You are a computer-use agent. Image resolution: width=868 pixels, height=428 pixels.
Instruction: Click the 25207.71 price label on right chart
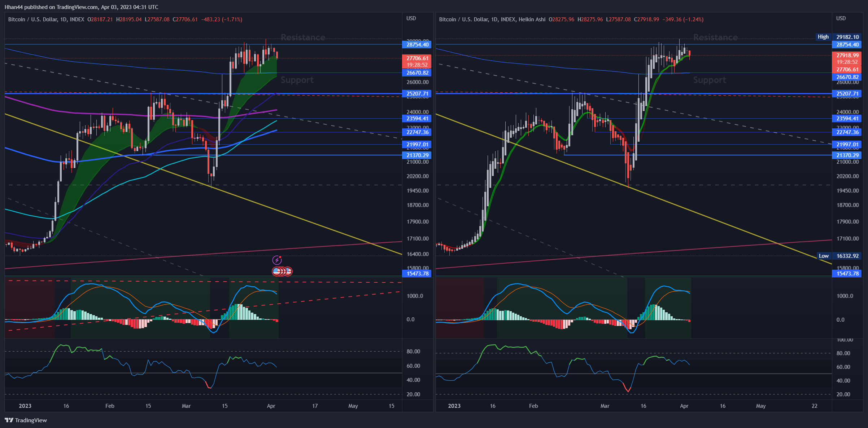(847, 94)
